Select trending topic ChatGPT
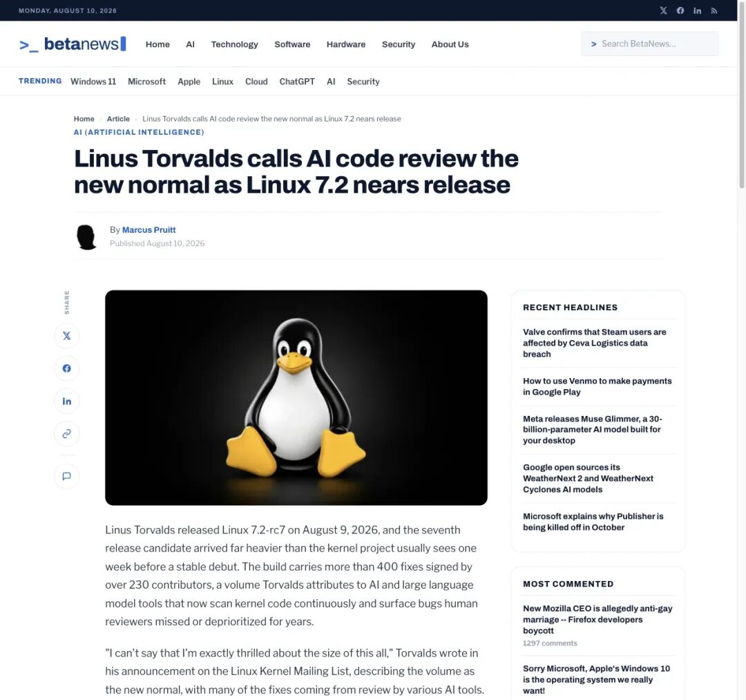 pyautogui.click(x=297, y=82)
